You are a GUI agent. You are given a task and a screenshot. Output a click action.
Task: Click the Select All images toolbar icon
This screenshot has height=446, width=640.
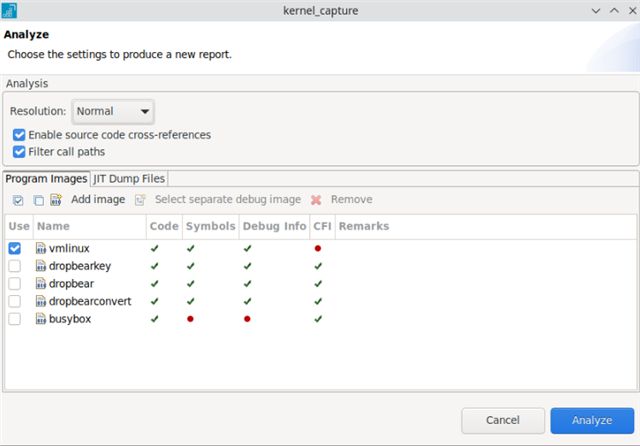(18, 200)
